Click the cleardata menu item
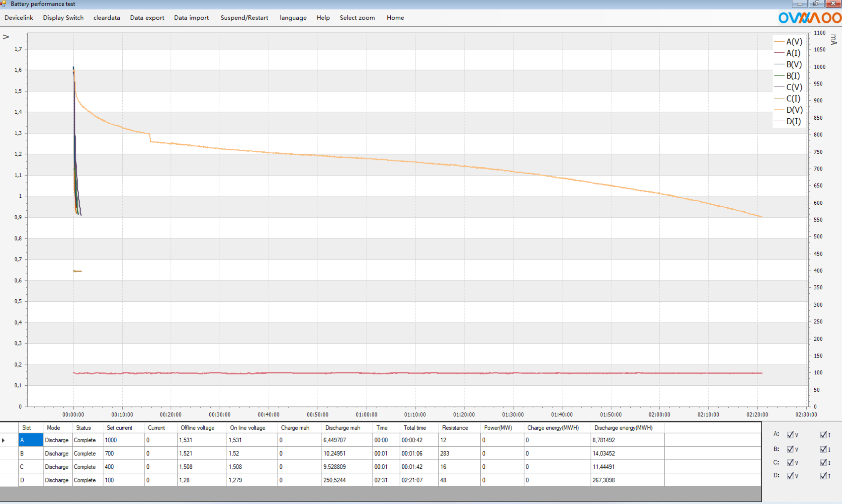This screenshot has height=504, width=842. tap(106, 18)
